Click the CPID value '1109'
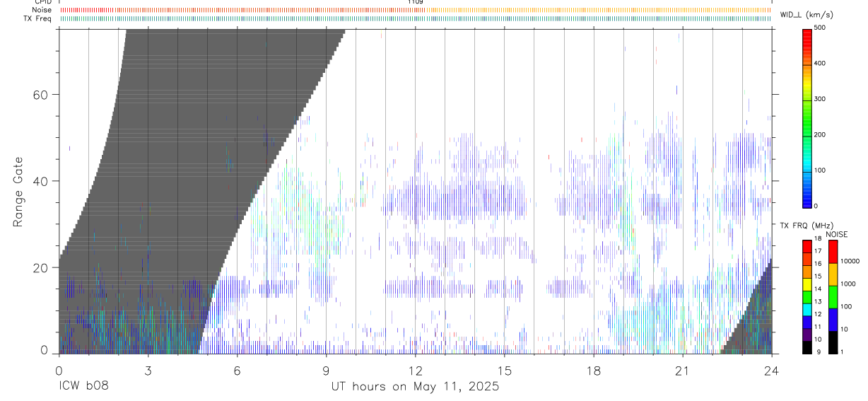The image size is (868, 401). click(416, 2)
